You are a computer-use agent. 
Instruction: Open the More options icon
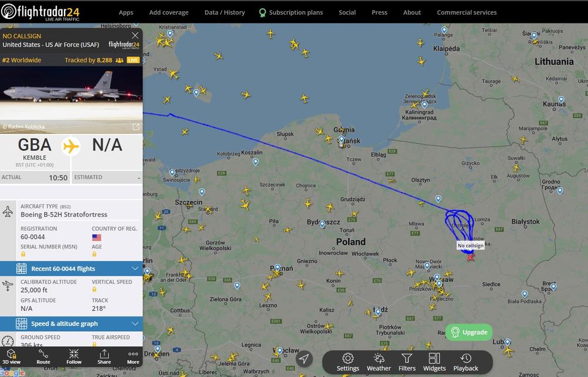(133, 357)
